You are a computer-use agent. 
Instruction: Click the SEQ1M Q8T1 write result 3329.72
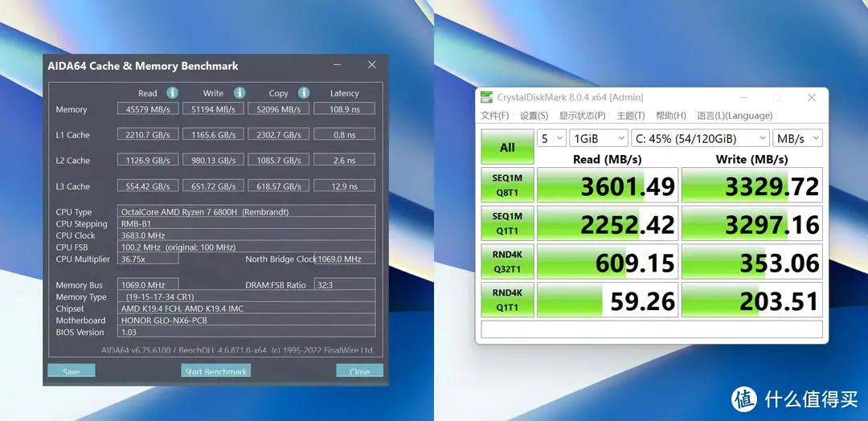point(751,185)
